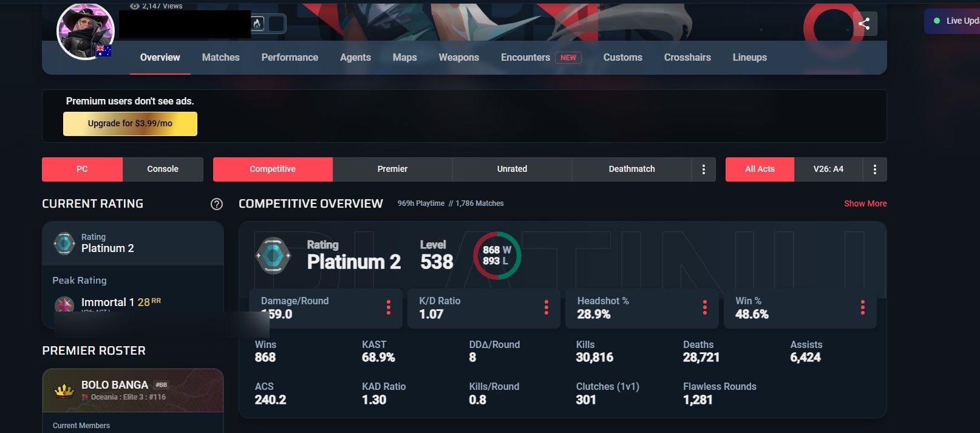Click the Current Members label
Screen dimensions: 980x433
[81, 426]
